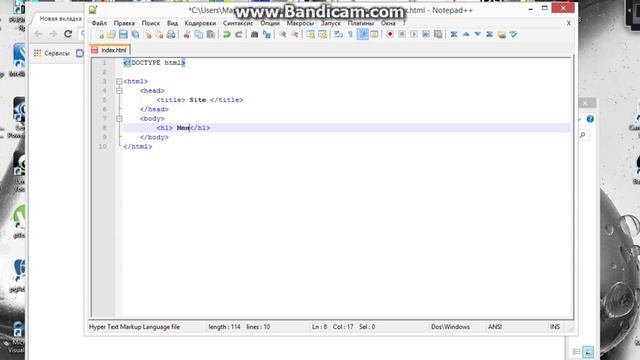Open the Опции menu
This screenshot has width=640, height=360.
[270, 23]
